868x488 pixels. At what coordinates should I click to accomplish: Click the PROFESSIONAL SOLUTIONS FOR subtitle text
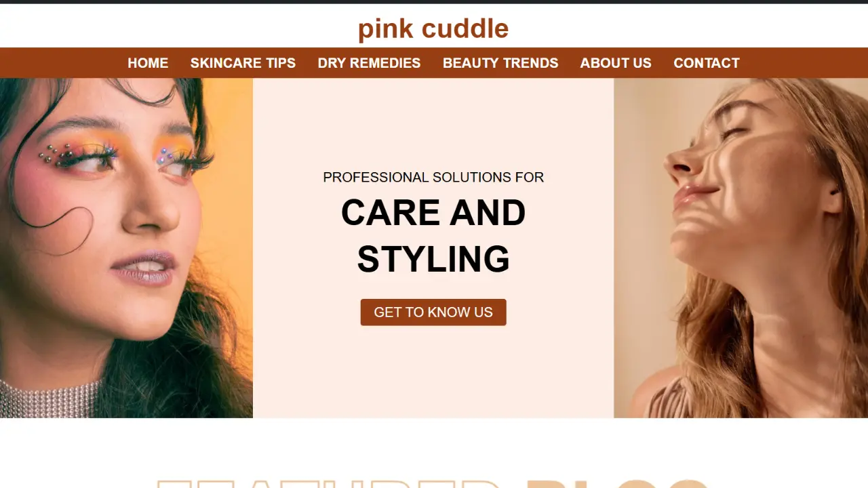pyautogui.click(x=433, y=178)
